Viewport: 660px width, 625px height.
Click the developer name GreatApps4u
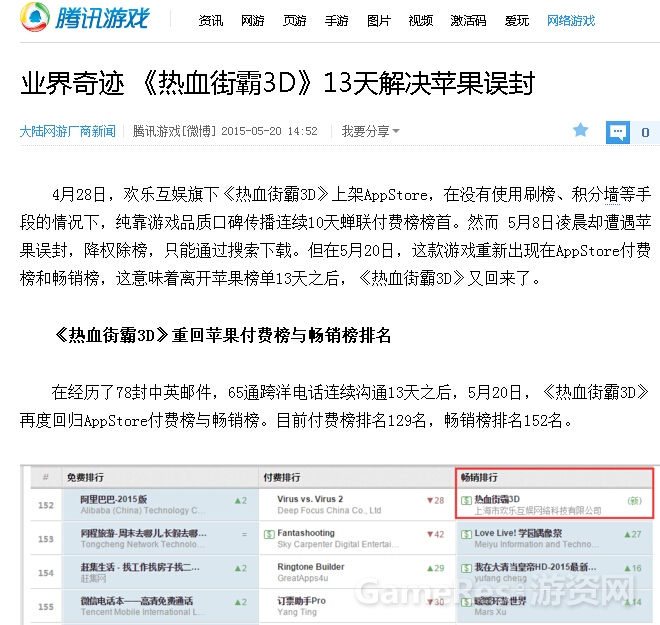(x=303, y=578)
